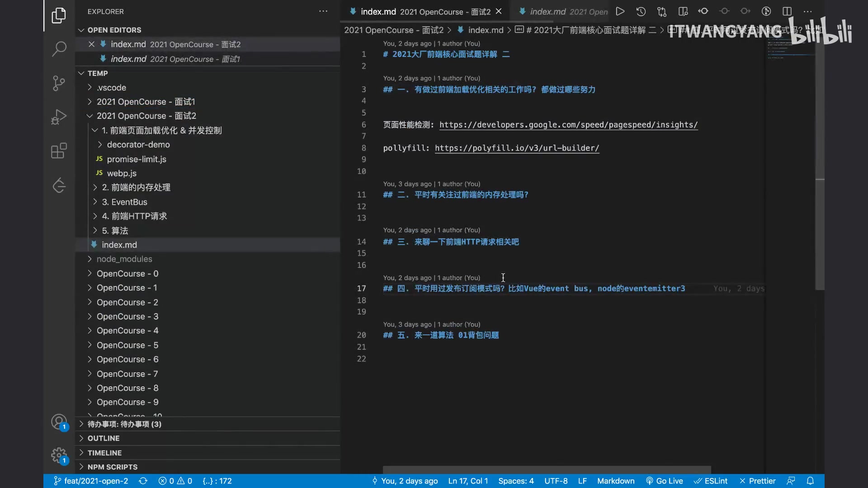Open the Manage settings gear icon
The height and width of the screenshot is (488, 868).
pyautogui.click(x=59, y=455)
